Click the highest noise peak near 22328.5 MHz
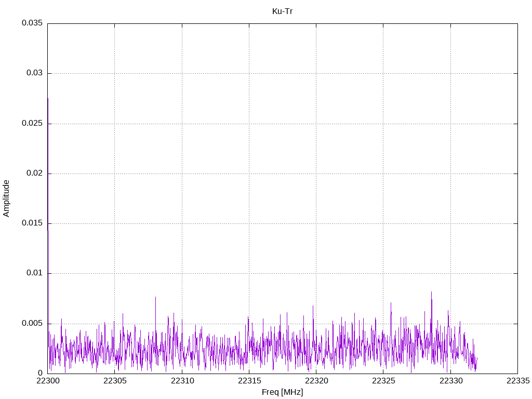 tap(431, 294)
